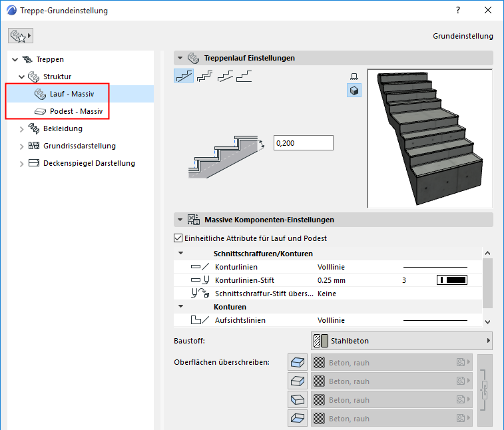This screenshot has width=504, height=430.
Task: Open the Bekleidung settings page
Action: coord(63,128)
